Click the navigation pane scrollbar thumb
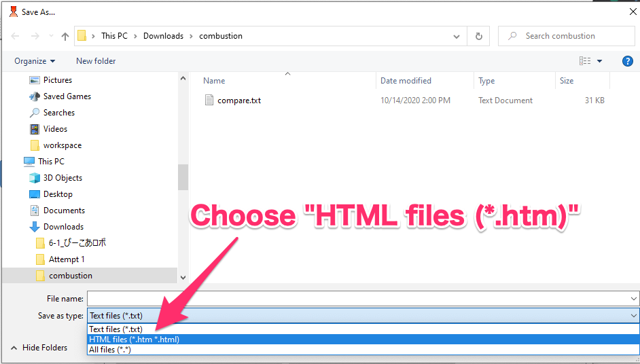Image resolution: width=640 pixels, height=364 pixels. click(183, 177)
